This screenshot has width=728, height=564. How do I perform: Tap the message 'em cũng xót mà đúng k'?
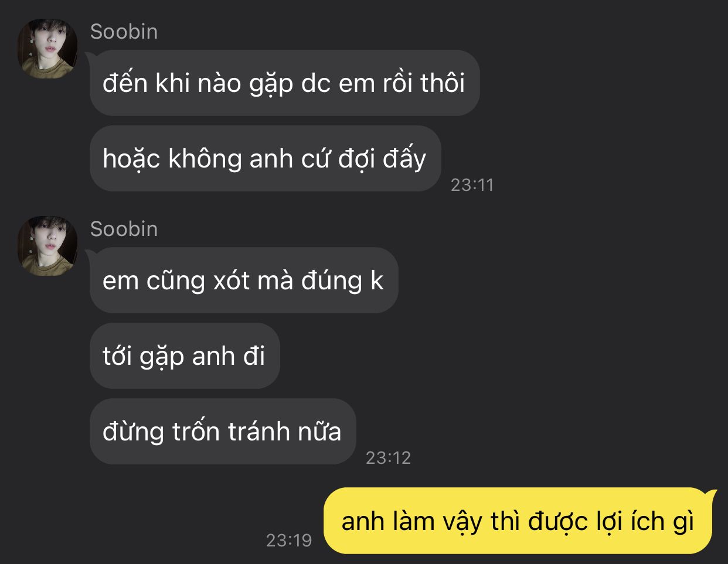point(244,280)
